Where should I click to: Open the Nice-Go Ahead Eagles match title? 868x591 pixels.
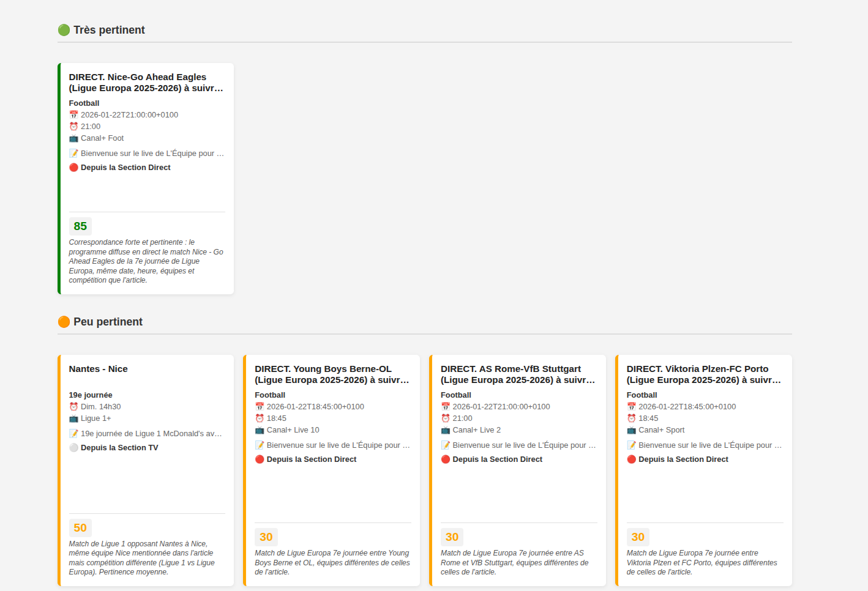click(x=146, y=83)
